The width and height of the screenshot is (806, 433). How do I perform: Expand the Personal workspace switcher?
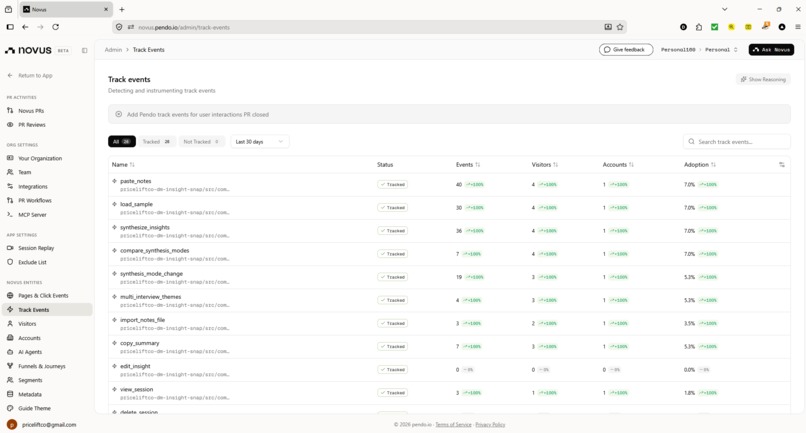721,50
